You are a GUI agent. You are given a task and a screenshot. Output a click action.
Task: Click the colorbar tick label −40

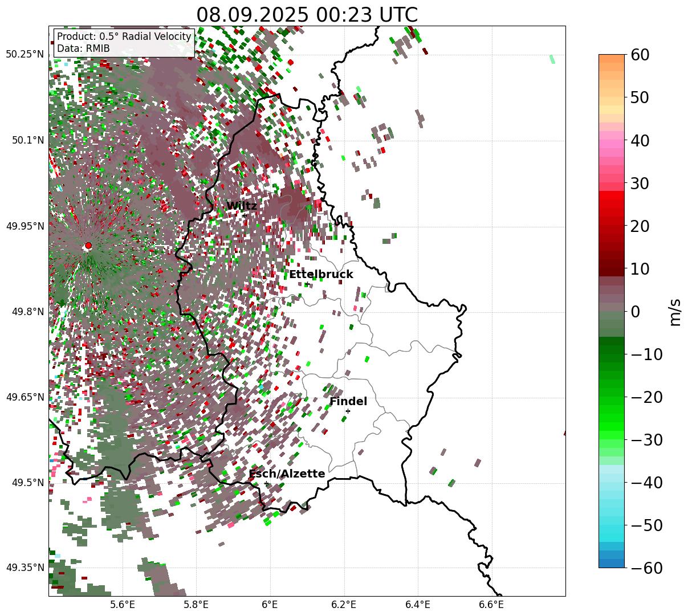pyautogui.click(x=647, y=482)
